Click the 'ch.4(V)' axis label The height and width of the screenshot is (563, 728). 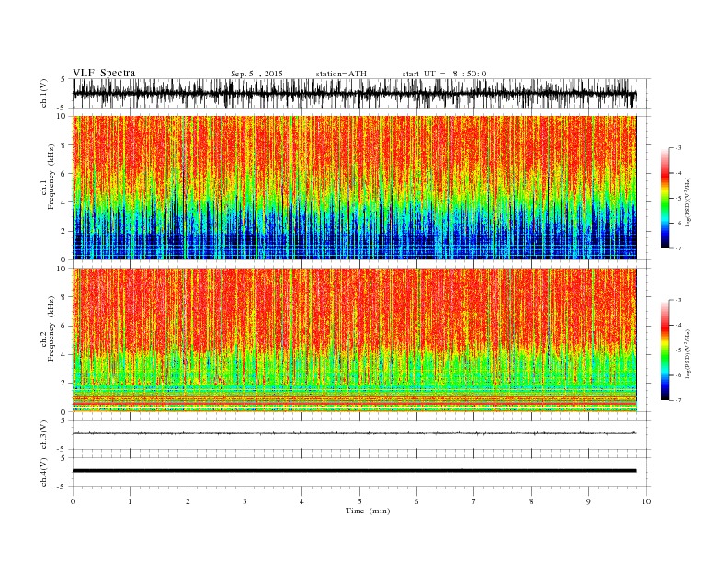44,472
